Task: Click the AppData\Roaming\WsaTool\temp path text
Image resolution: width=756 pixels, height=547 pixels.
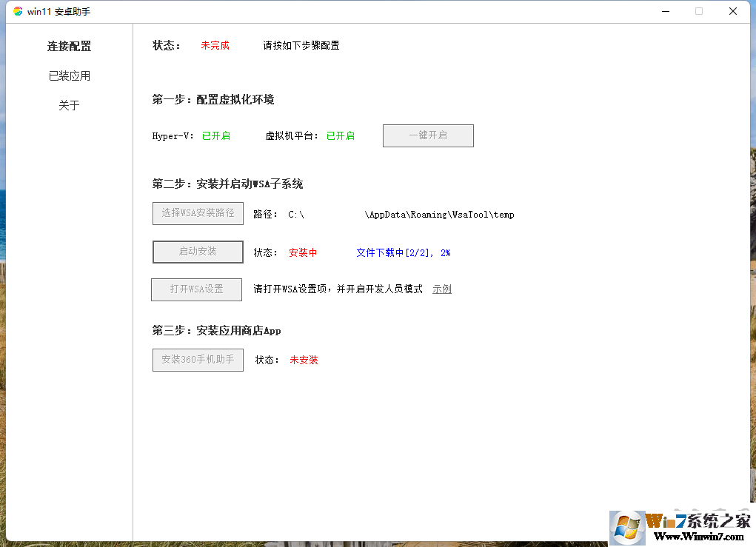Action: coord(440,215)
